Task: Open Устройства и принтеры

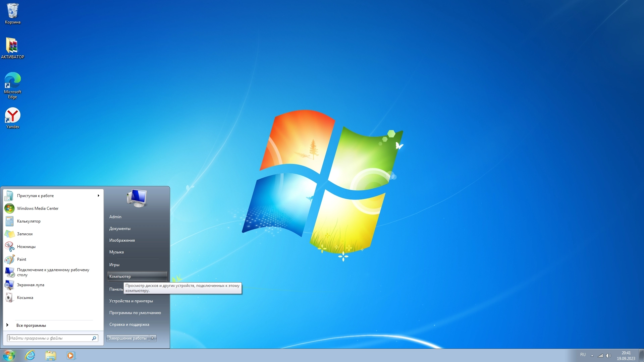Action: click(131, 301)
